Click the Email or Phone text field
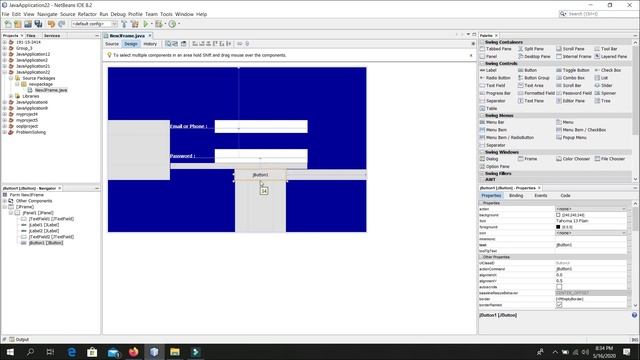 tap(261, 126)
